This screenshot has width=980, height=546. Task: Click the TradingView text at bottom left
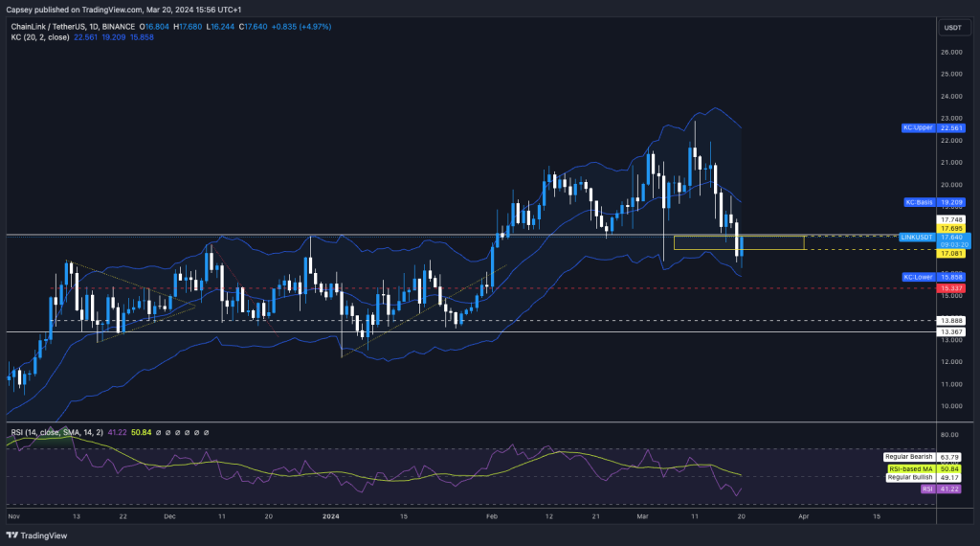[43, 535]
